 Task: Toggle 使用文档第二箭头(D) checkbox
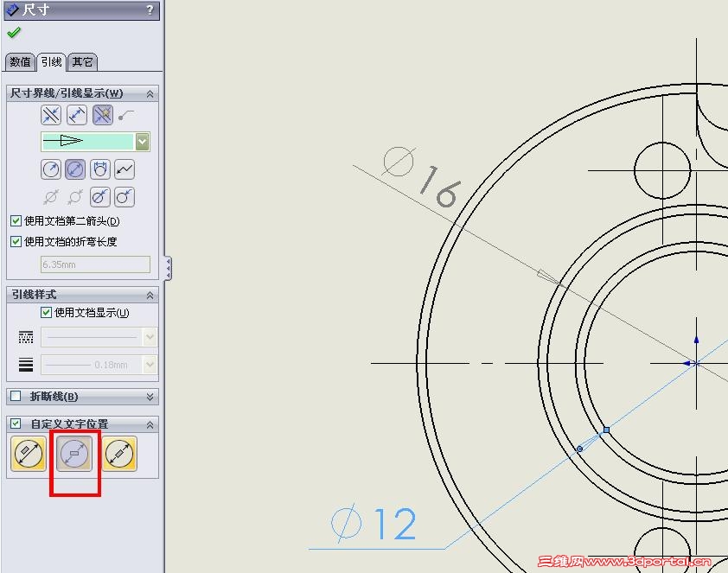tap(16, 221)
